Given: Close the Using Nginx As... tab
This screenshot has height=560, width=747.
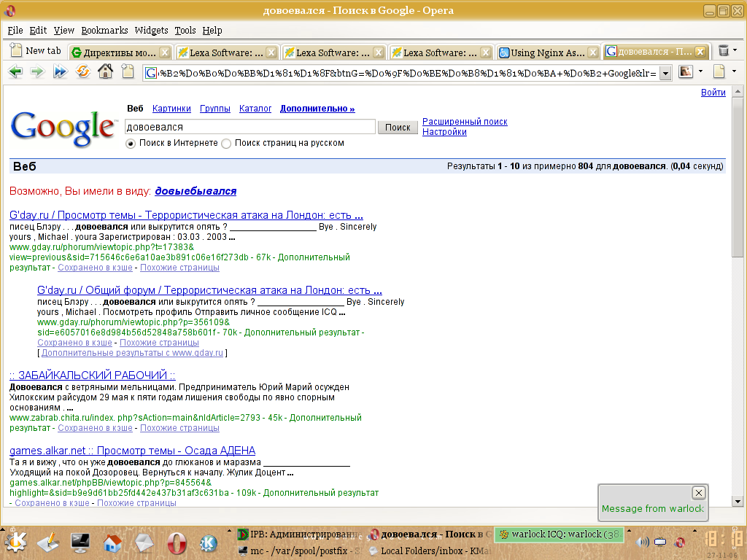Looking at the screenshot, I should pyautogui.click(x=593, y=52).
